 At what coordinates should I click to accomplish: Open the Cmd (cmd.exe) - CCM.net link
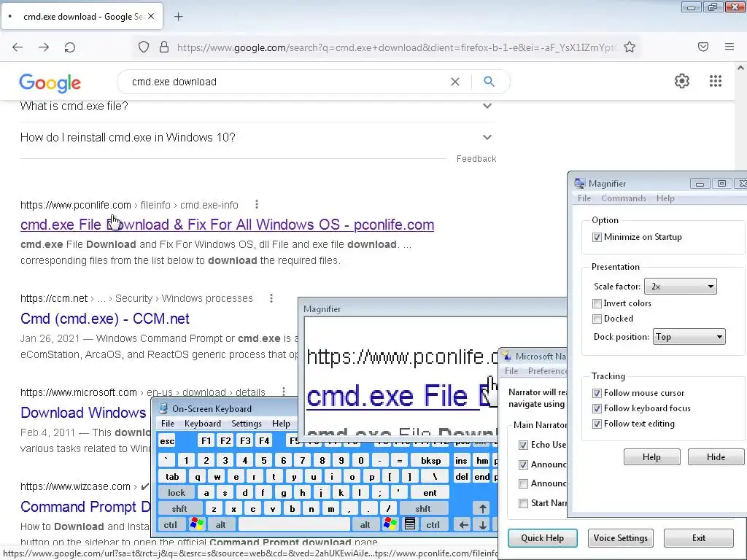coord(105,319)
